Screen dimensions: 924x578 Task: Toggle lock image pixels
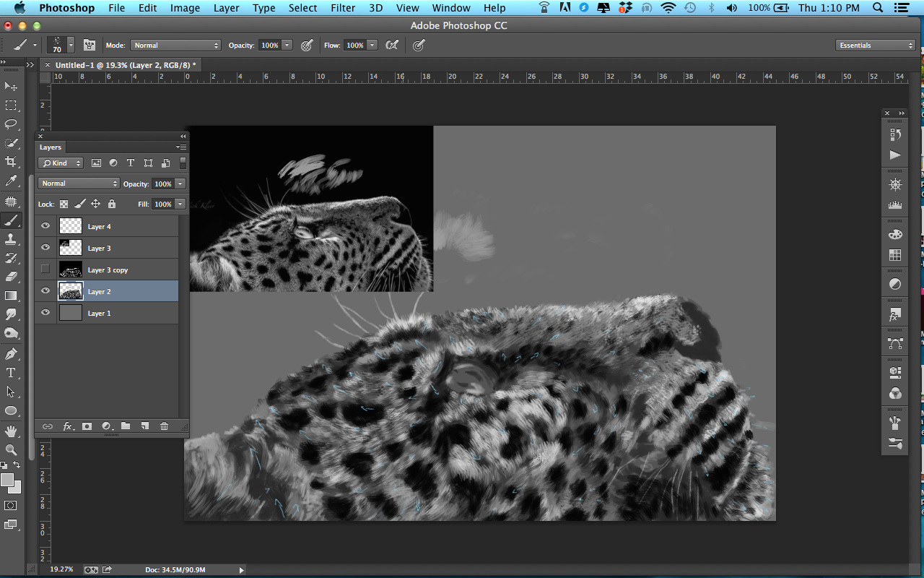(x=80, y=204)
